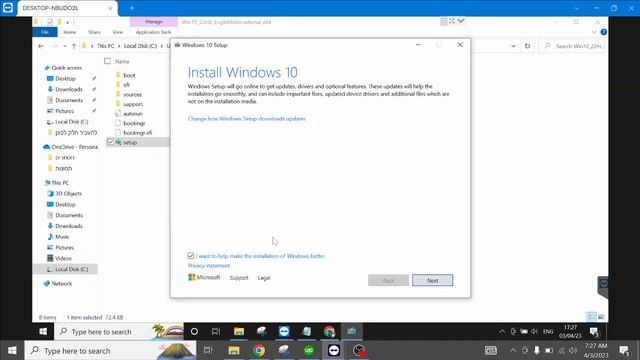Open 'Change how Windows Setup downloads updates' link

pyautogui.click(x=247, y=119)
